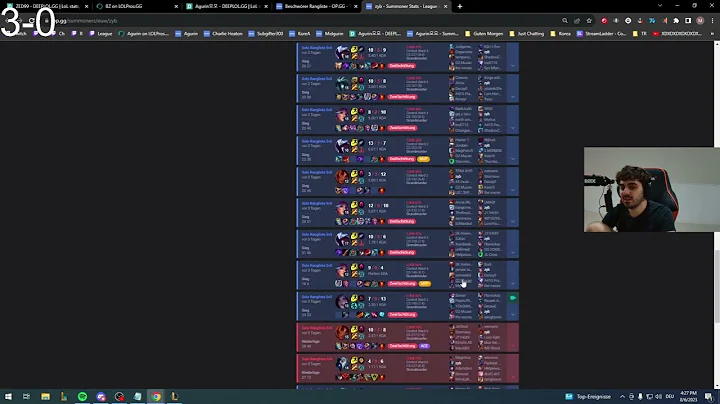Image resolution: width=720 pixels, height=404 pixels.
Task: Click the Dreifachtötung badge on the 10/5/9 match
Action: click(402, 66)
